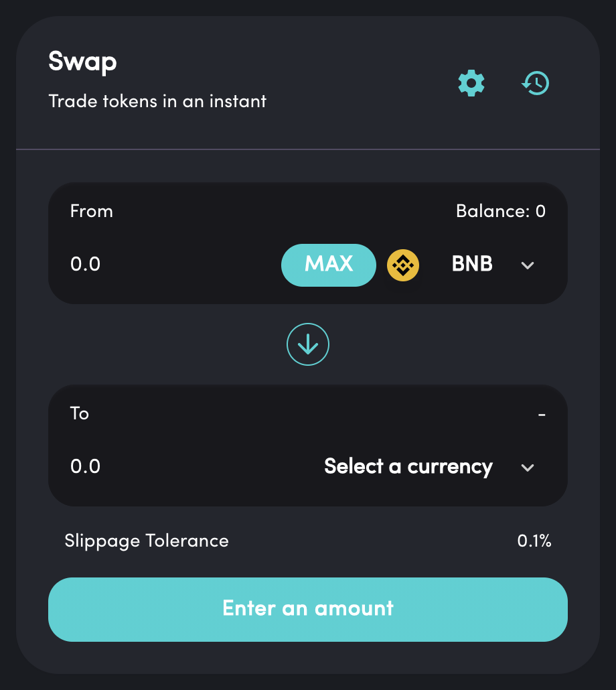The height and width of the screenshot is (690, 616).
Task: Click the To label
Action: (80, 414)
